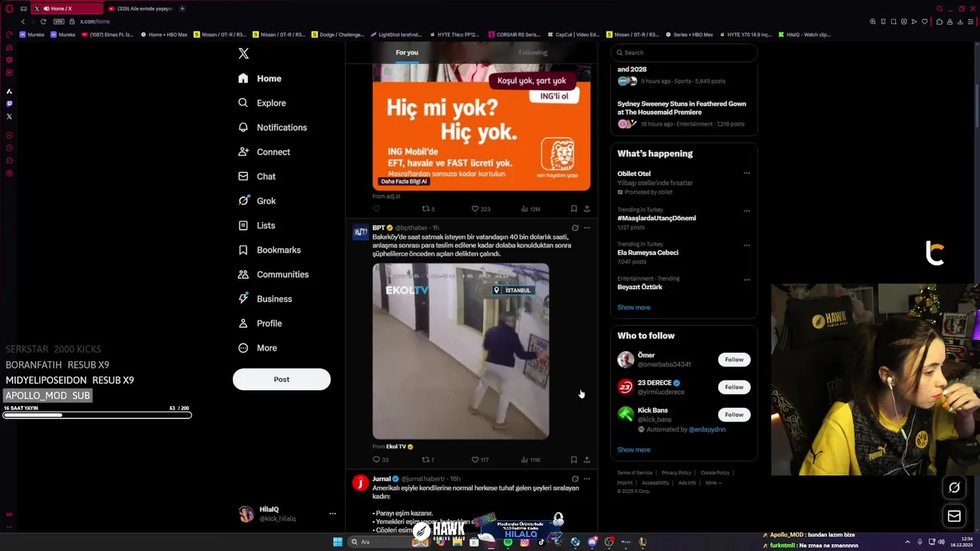Open options for Obilet Otel trend
This screenshot has height=551, width=980.
(x=746, y=174)
